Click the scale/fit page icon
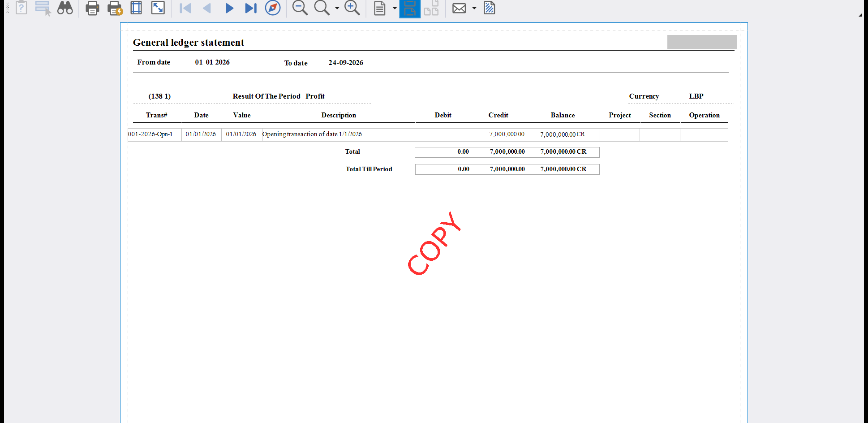Viewport: 868px width, 423px height. click(158, 8)
